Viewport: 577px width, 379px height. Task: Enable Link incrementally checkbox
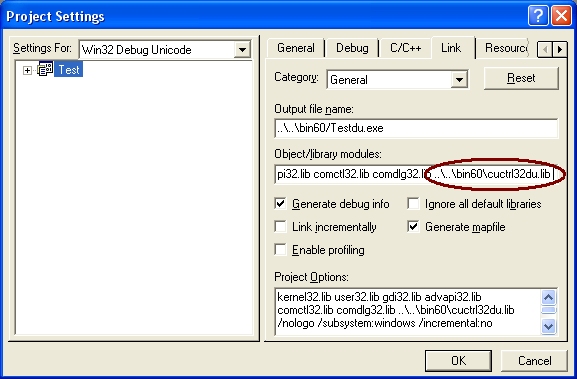coord(280,227)
